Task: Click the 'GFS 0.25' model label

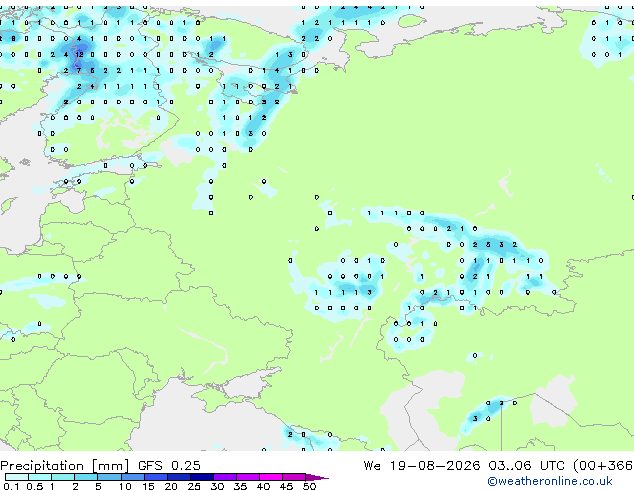Action: tap(169, 465)
